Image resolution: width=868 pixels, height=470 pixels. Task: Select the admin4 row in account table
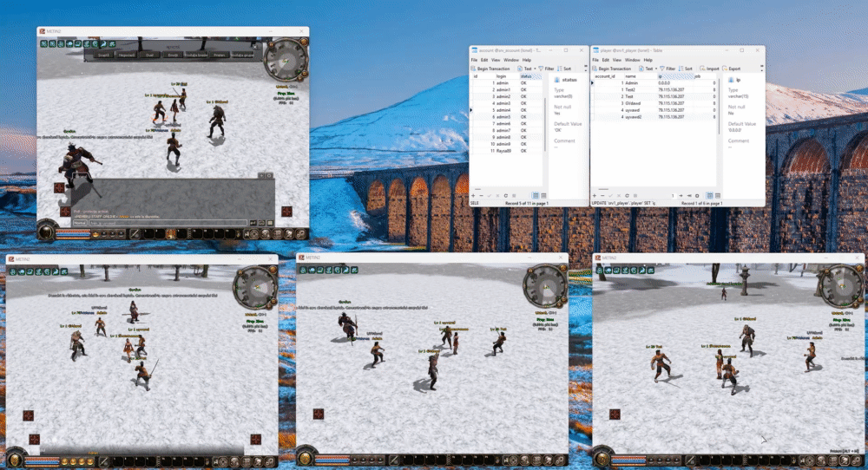[507, 110]
